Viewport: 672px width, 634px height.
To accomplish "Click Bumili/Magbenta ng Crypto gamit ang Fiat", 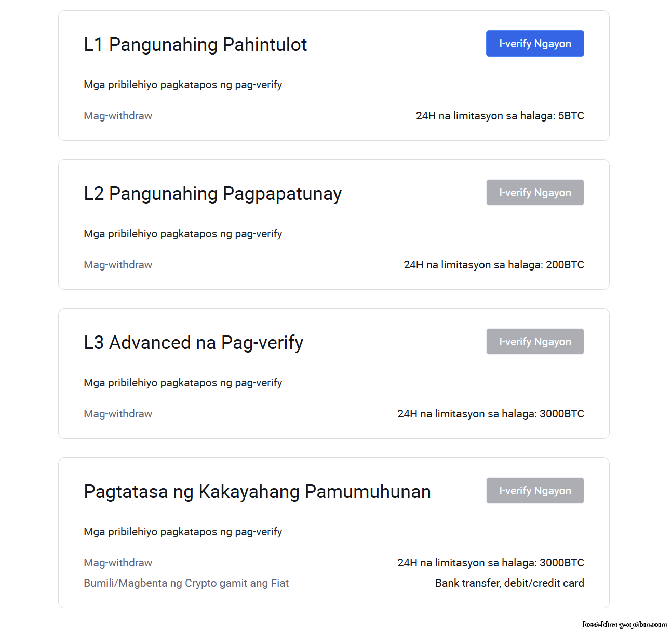I will (x=186, y=583).
